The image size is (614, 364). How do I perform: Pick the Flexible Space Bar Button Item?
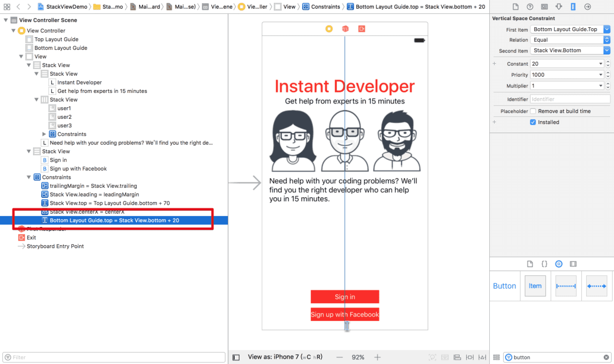(597, 286)
